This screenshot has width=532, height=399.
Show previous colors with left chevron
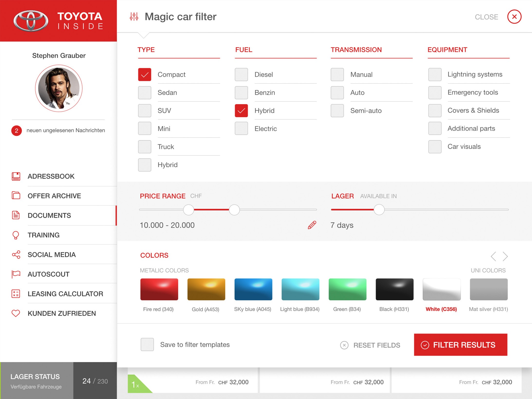click(x=493, y=256)
